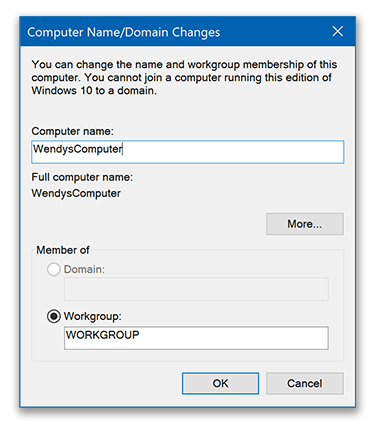Click the Workgroup text field containing WORKGROUP
Image resolution: width=375 pixels, height=425 pixels.
pyautogui.click(x=196, y=338)
